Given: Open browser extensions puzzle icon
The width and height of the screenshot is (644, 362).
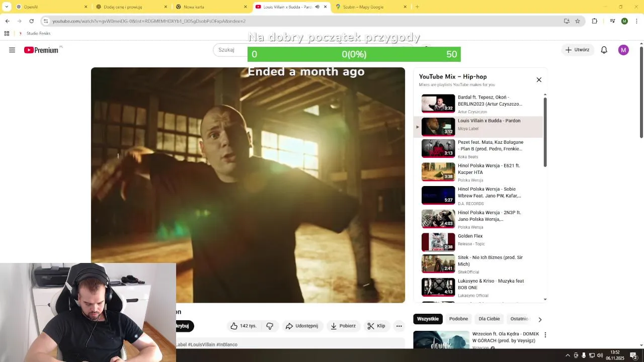Looking at the screenshot, I should pos(595,21).
